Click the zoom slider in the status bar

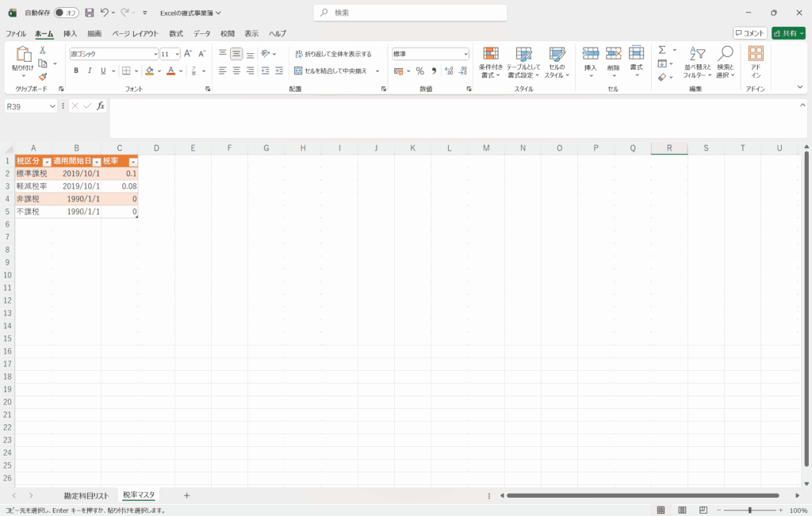click(749, 510)
